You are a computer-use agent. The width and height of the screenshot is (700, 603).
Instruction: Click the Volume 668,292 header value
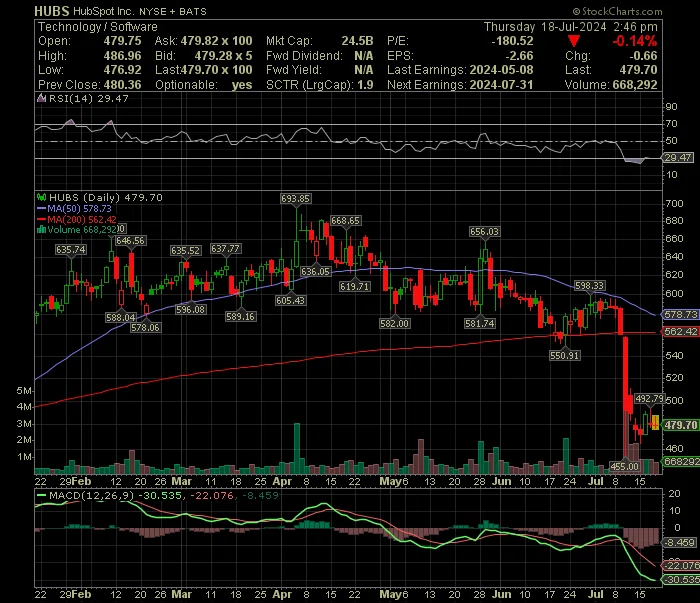click(635, 85)
